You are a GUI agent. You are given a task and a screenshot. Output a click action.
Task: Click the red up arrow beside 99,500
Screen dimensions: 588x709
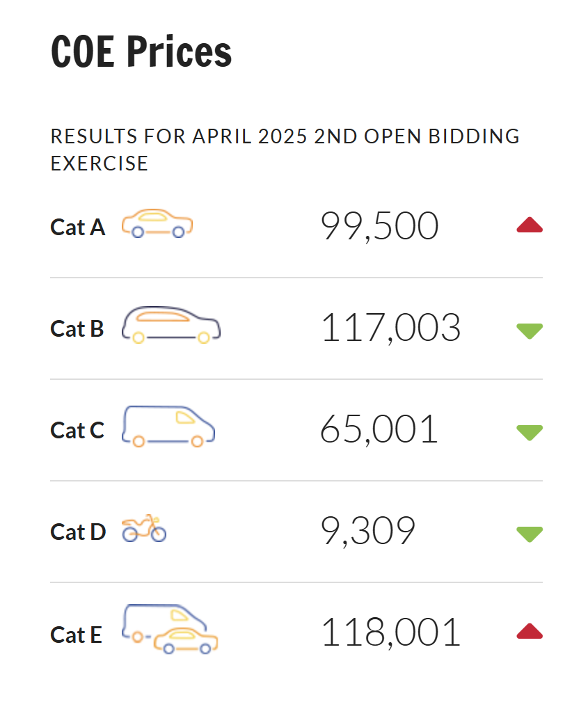click(530, 225)
